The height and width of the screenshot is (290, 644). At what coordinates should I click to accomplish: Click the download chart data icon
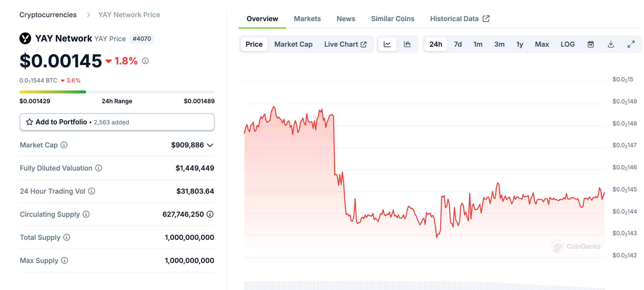click(611, 44)
